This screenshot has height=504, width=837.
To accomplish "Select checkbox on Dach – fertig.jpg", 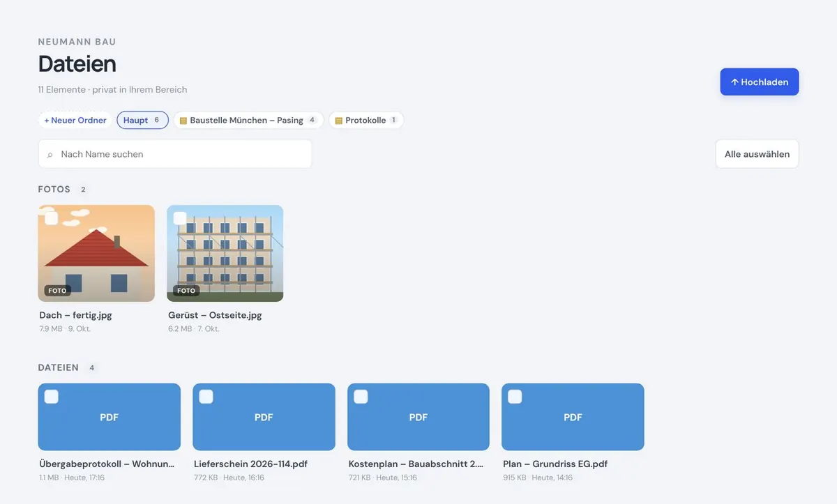I will pos(52,218).
